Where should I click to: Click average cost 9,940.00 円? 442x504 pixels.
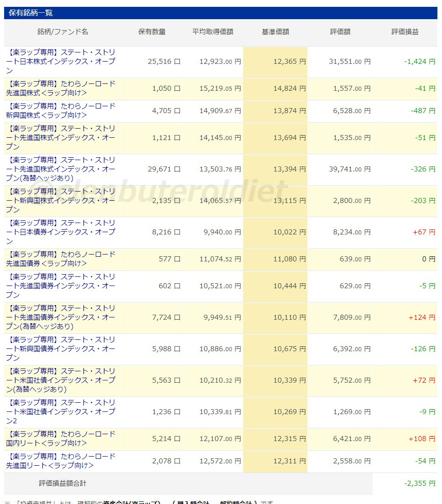tap(222, 232)
